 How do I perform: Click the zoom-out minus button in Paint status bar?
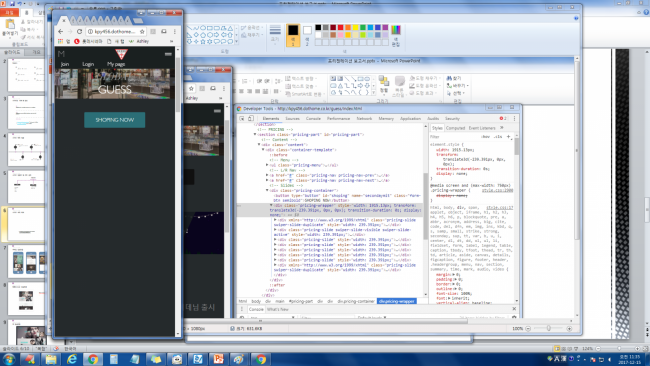pyautogui.click(x=528, y=328)
